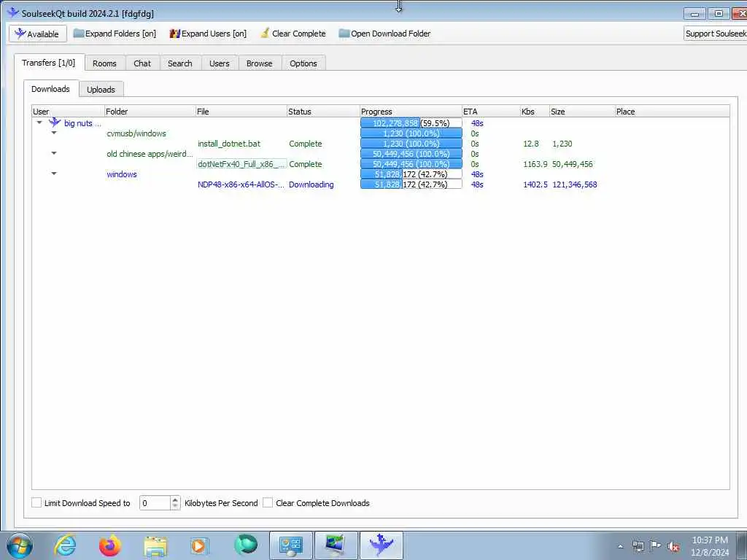The height and width of the screenshot is (560, 747).
Task: Open the monitor app taskbar icon
Action: pos(336,545)
